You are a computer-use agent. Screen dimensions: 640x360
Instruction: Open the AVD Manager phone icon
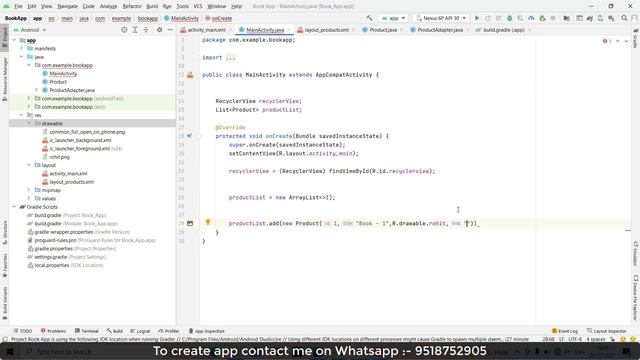(x=600, y=18)
